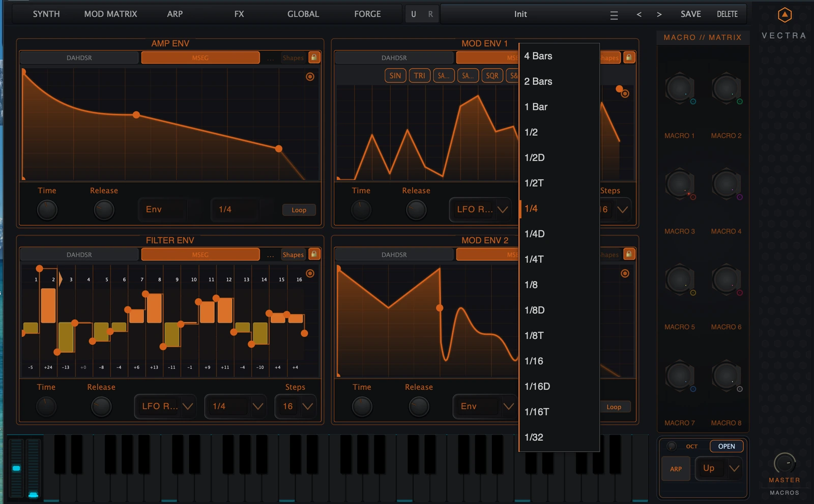
Task: Click the OPEN button
Action: point(726,447)
